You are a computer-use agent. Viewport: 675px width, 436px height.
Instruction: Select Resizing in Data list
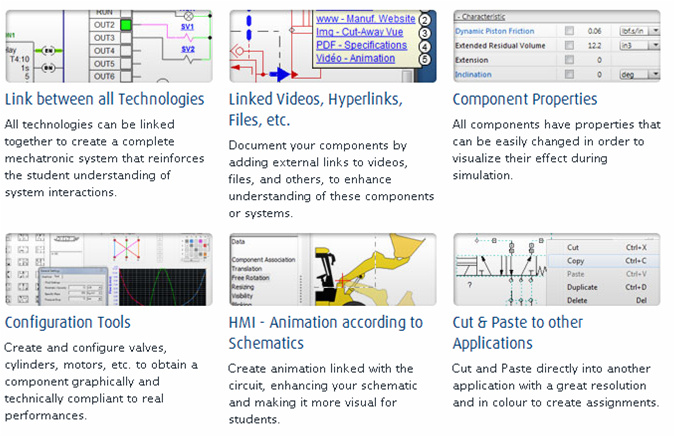243,287
